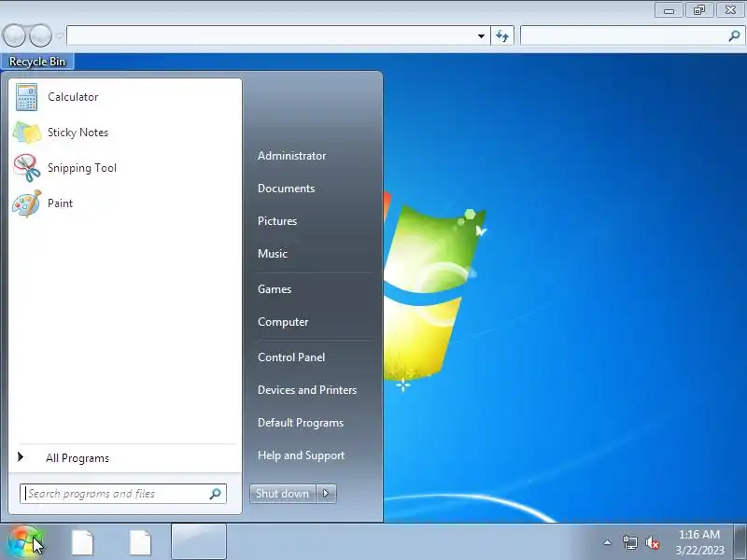747x560 pixels.
Task: Open Music library
Action: pos(273,254)
